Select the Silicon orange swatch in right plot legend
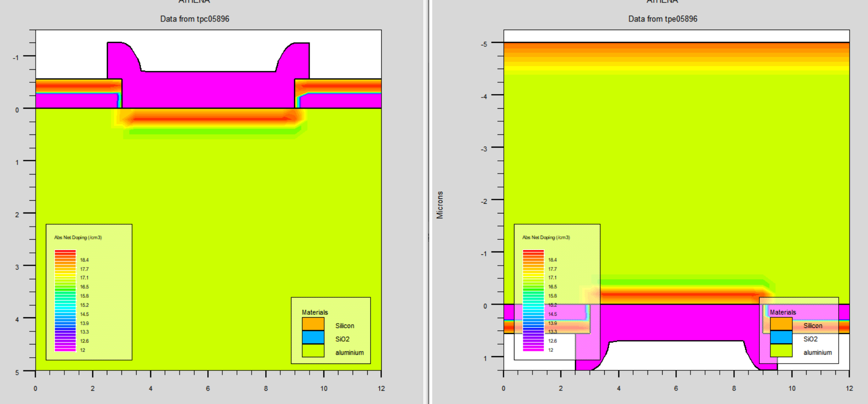This screenshot has height=404, width=868. pyautogui.click(x=781, y=324)
